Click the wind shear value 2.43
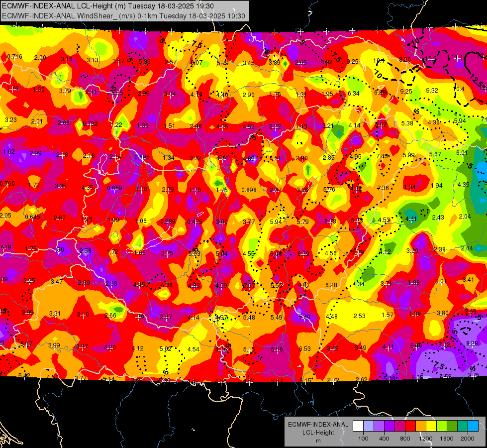The width and height of the screenshot is (487, 448). tap(438, 218)
